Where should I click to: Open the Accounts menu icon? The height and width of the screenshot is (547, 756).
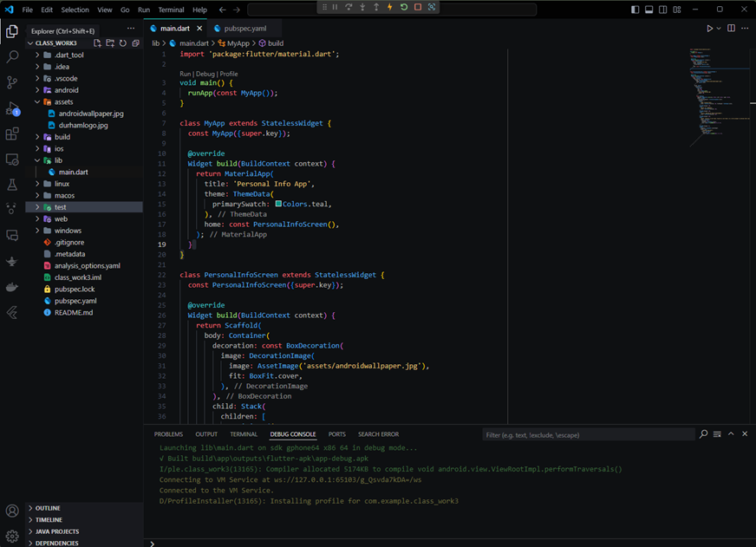click(12, 511)
